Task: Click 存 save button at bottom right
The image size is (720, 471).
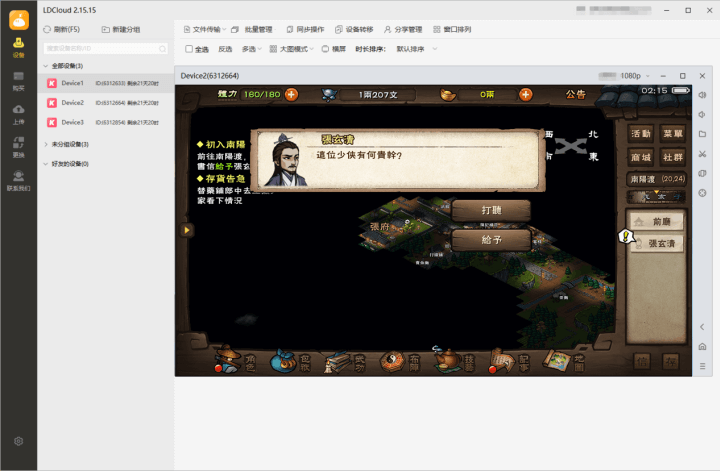Action: point(671,362)
